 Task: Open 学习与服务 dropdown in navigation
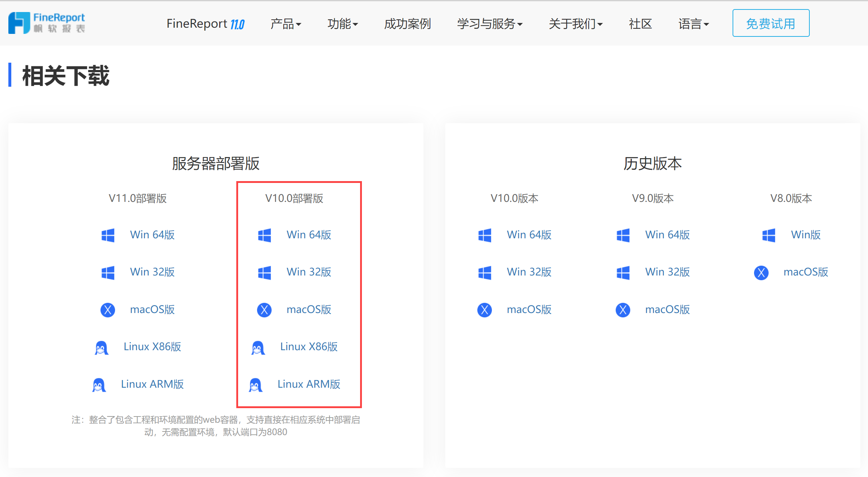[x=490, y=24]
